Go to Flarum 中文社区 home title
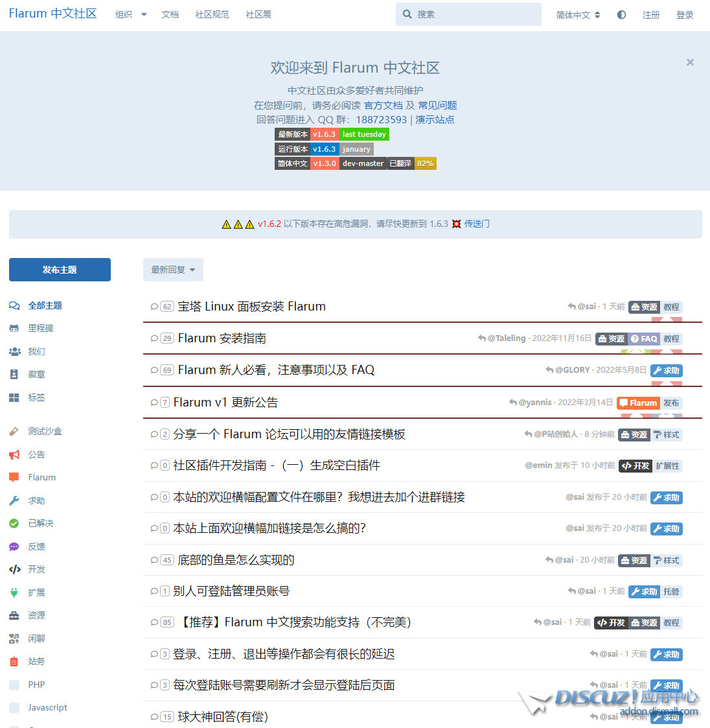The image size is (710, 728). pyautogui.click(x=53, y=14)
